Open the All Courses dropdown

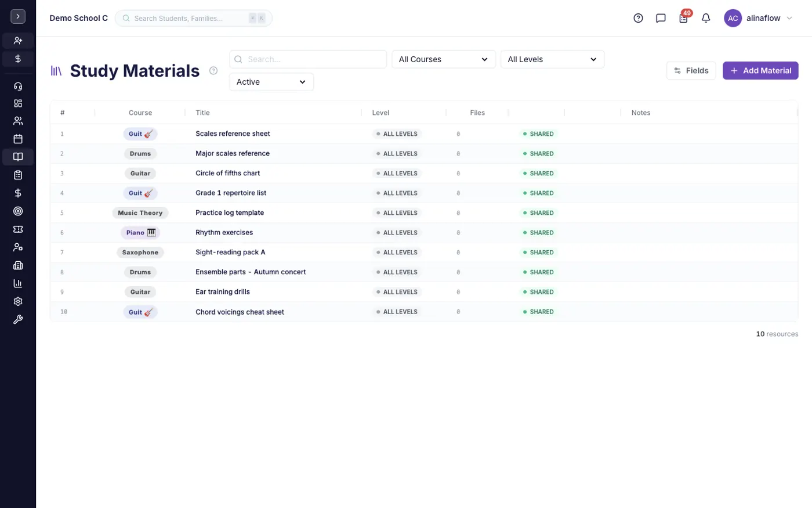tap(444, 59)
